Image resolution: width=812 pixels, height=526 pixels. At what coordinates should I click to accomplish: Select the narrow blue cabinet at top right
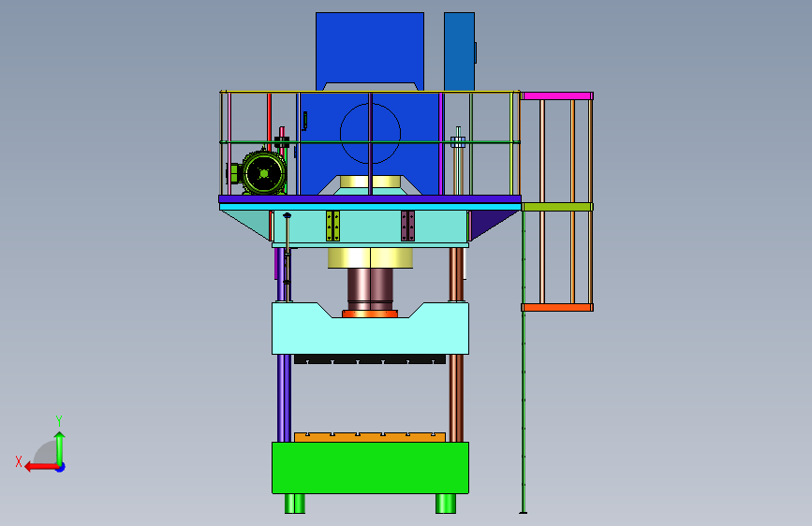(x=459, y=51)
